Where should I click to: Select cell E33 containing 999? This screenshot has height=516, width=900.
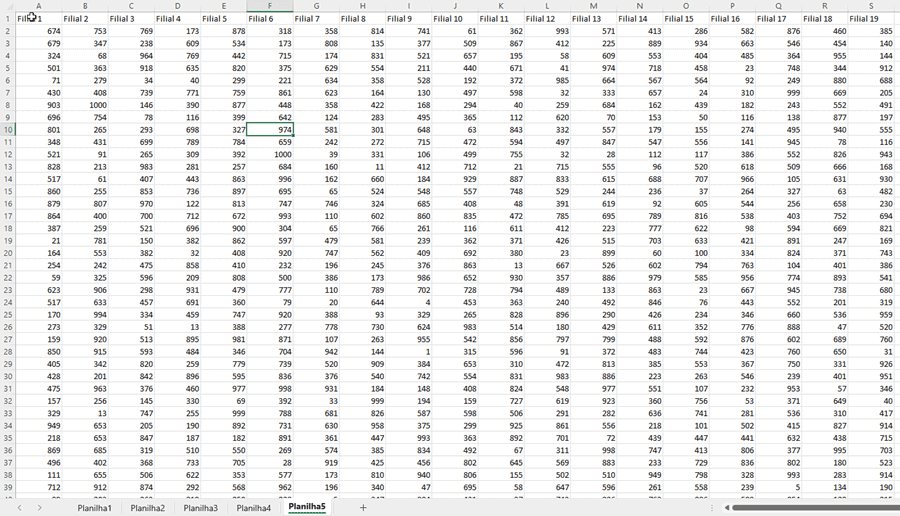[x=224, y=413]
